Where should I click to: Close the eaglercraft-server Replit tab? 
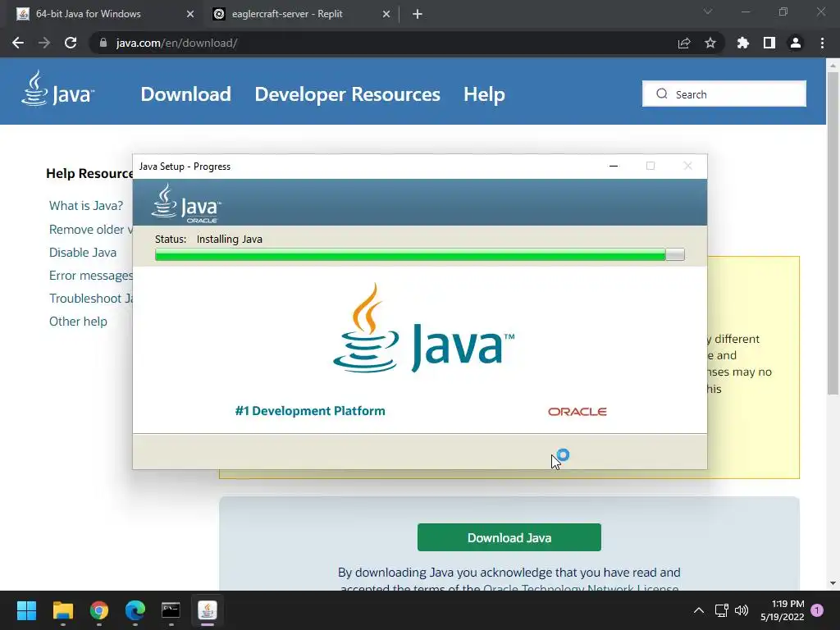tap(386, 14)
